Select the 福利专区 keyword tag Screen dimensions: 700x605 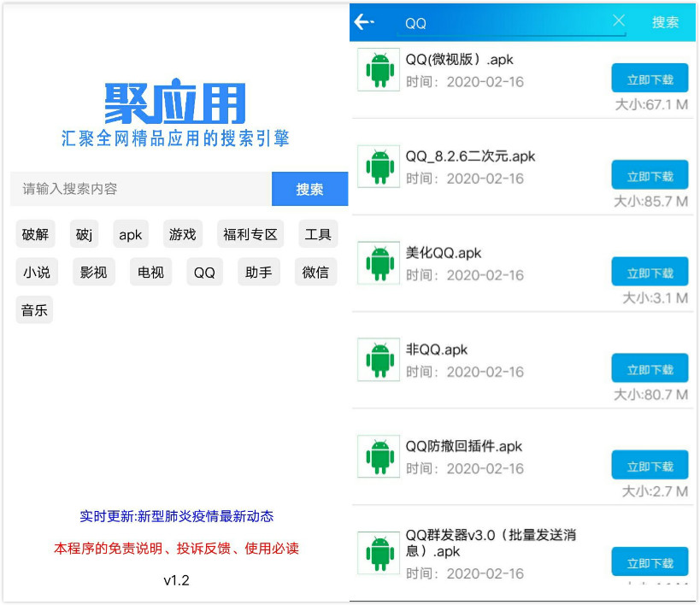(x=250, y=234)
